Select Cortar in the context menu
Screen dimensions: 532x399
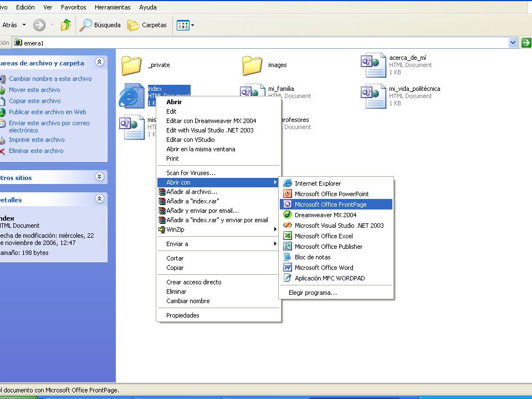[218, 259]
